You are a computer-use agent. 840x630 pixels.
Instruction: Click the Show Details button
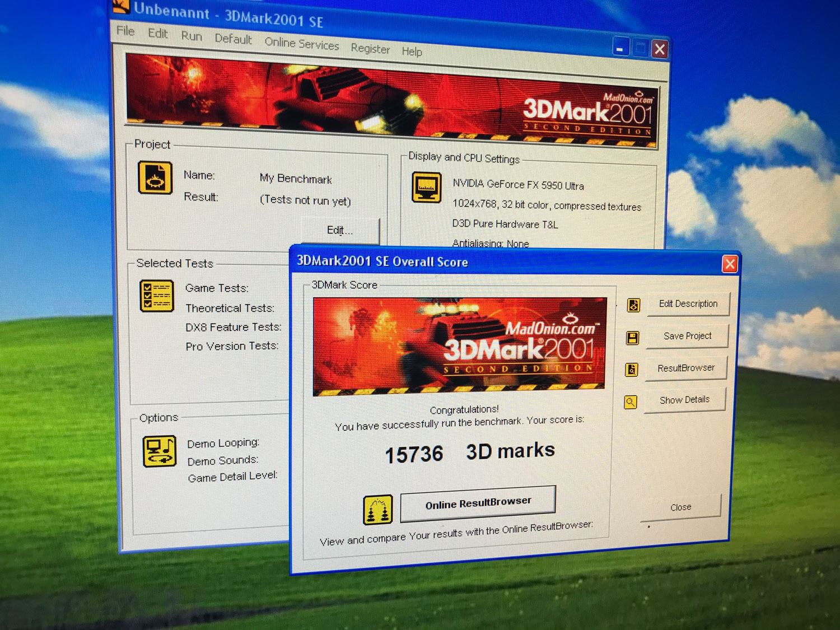click(x=684, y=400)
